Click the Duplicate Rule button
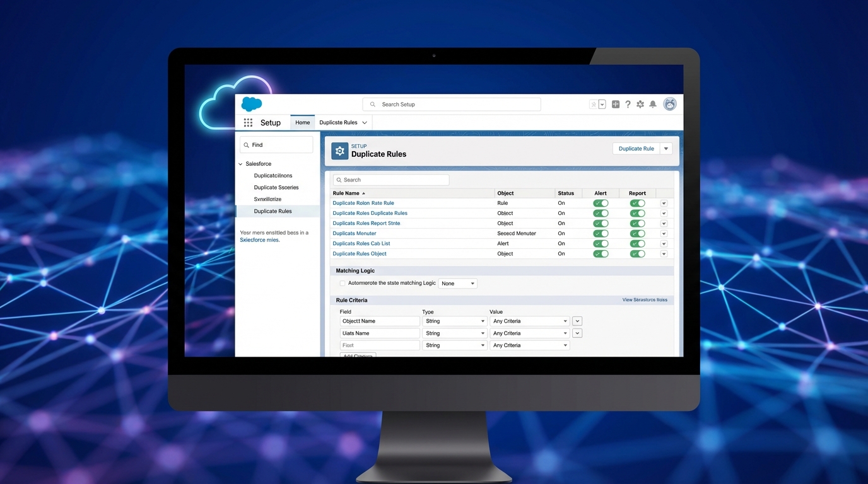Viewport: 868px width, 484px height. tap(635, 148)
